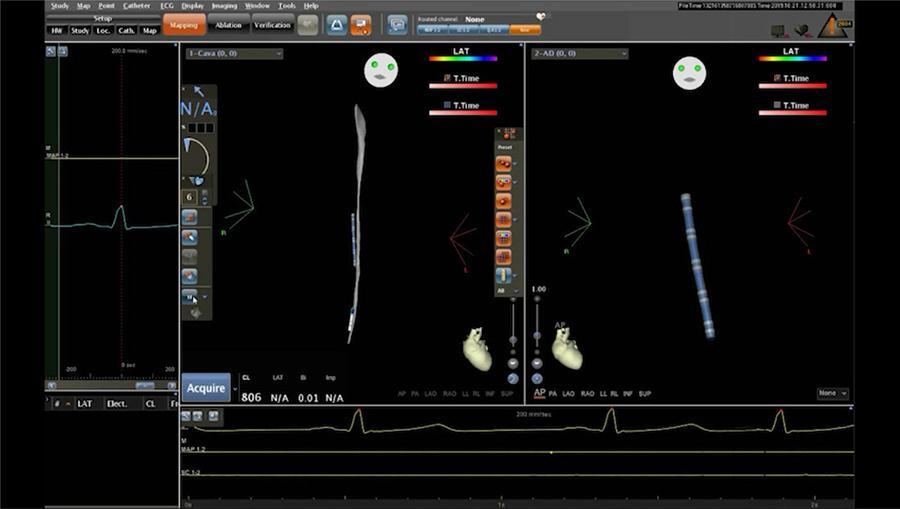Open the ECG menu

tap(167, 6)
